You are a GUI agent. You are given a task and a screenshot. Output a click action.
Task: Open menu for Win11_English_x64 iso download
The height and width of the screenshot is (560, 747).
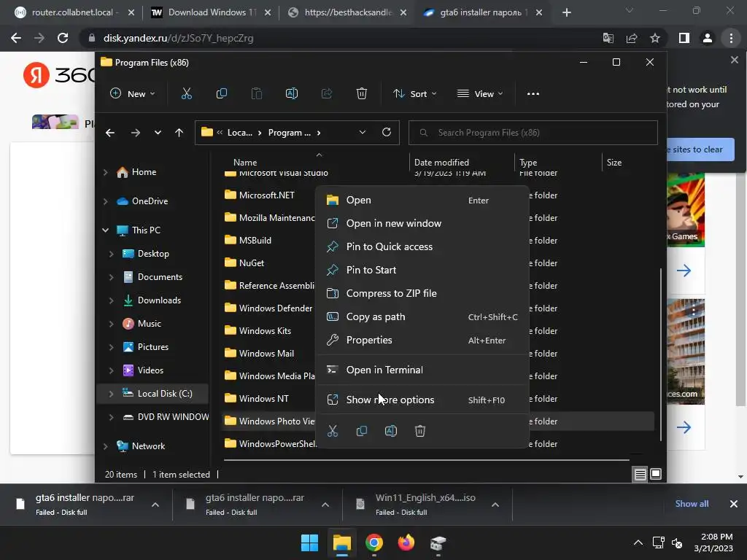[495, 505]
